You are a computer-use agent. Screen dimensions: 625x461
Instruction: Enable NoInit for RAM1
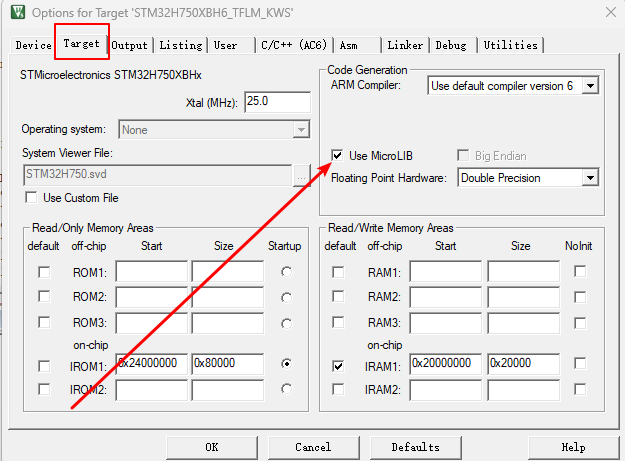(580, 272)
